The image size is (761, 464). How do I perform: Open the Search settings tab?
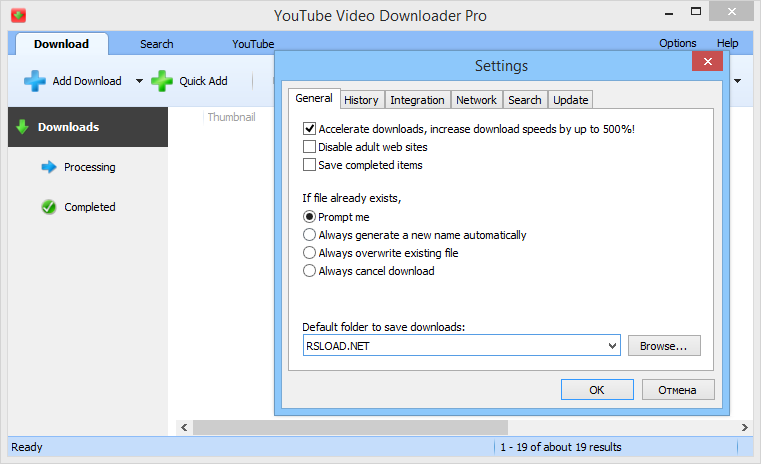tap(525, 100)
